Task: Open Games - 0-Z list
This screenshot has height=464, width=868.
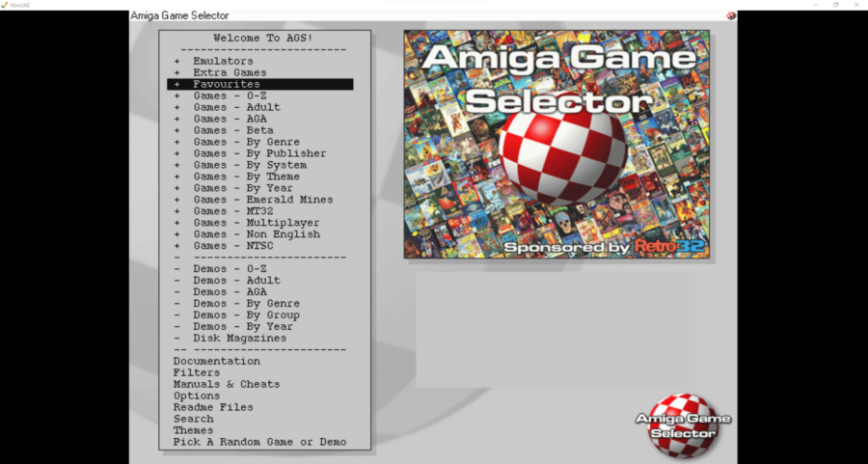Action: point(230,96)
